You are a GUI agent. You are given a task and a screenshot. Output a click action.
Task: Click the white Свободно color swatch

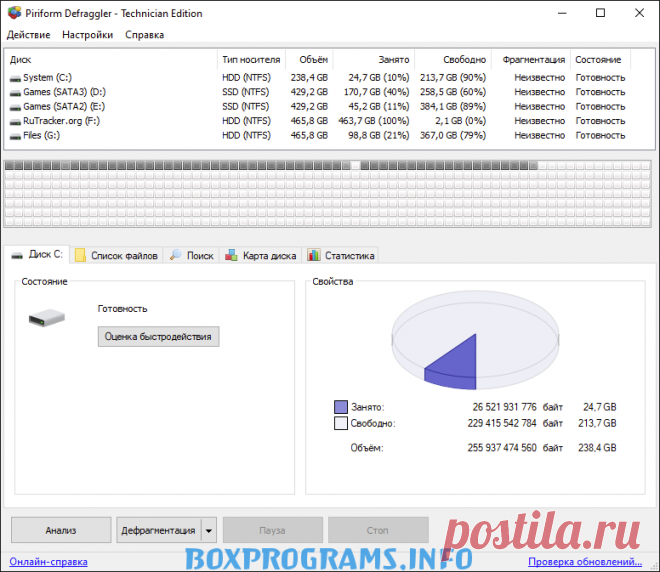point(341,423)
